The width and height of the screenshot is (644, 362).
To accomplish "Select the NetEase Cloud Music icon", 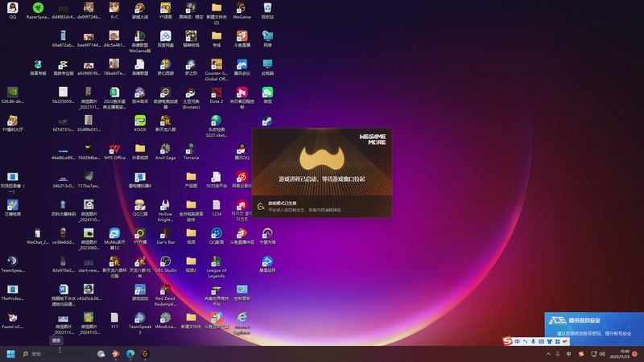I will pyautogui.click(x=242, y=180).
